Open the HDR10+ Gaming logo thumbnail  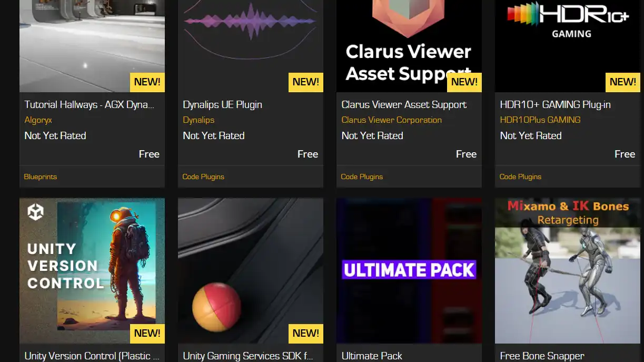568,46
